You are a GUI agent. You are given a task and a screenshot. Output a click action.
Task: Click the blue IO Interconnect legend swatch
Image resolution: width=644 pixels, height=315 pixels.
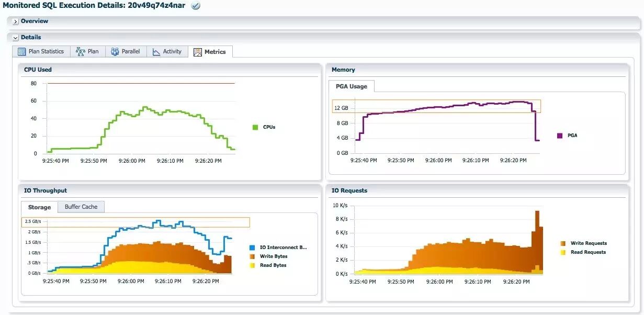click(253, 248)
